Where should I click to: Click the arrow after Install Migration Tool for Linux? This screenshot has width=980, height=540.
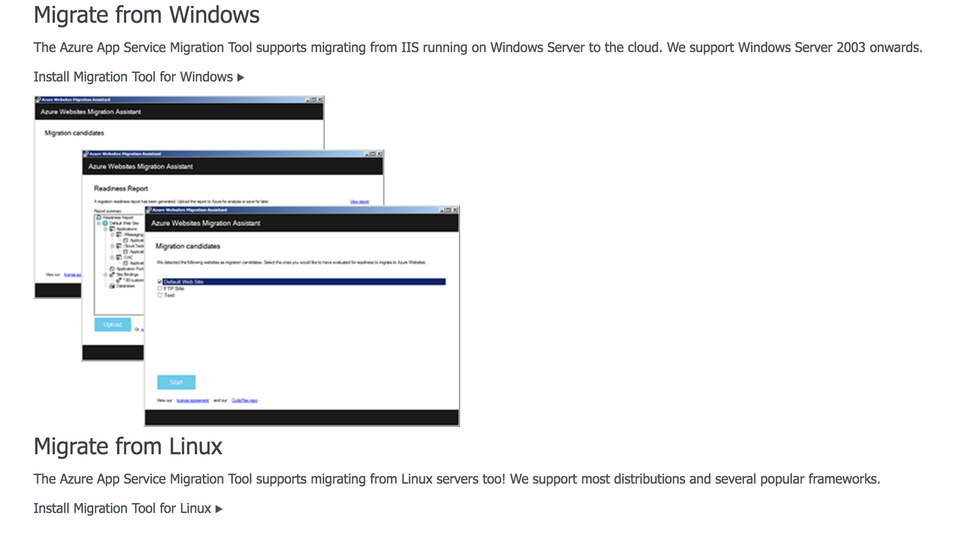pyautogui.click(x=219, y=509)
